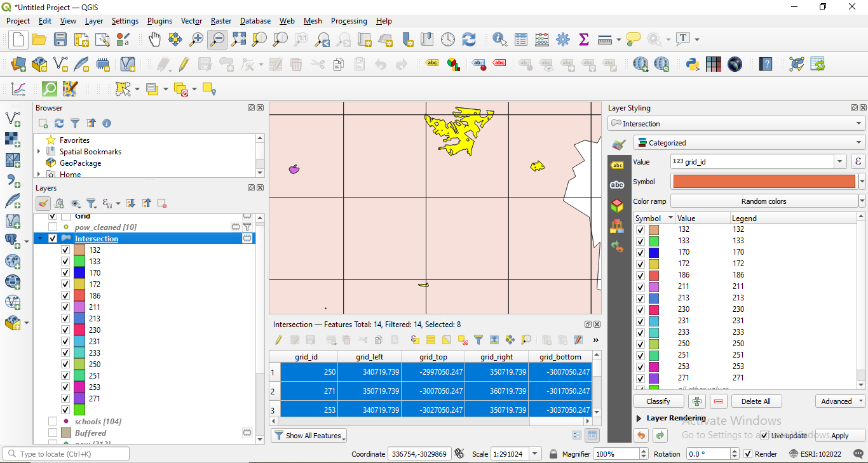Screen dimensions: 868x463
Task: Open the Vector menu
Action: click(191, 21)
